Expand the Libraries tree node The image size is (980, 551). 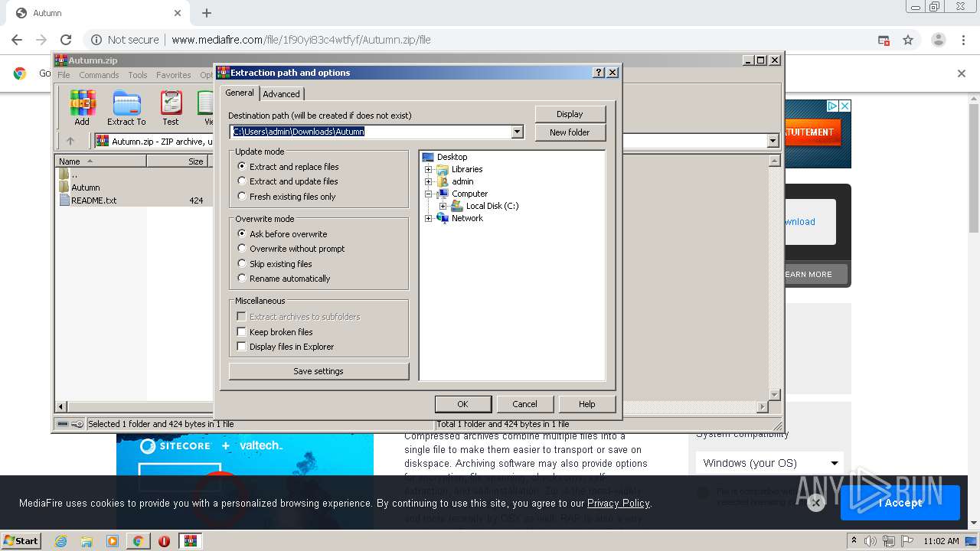point(429,169)
